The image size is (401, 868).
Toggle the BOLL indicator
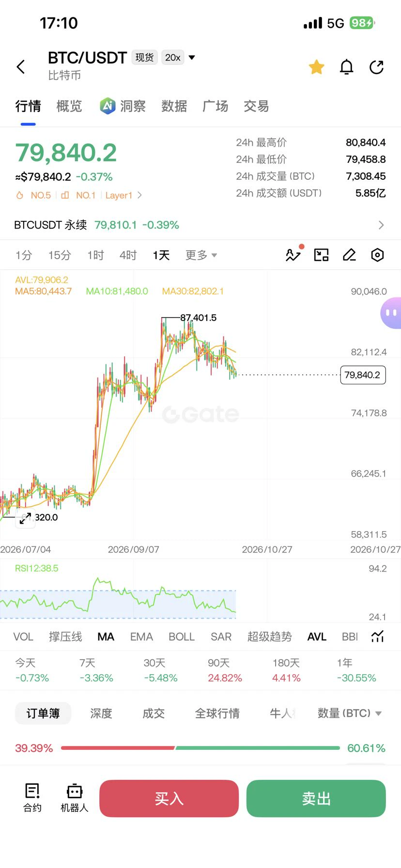coord(182,636)
